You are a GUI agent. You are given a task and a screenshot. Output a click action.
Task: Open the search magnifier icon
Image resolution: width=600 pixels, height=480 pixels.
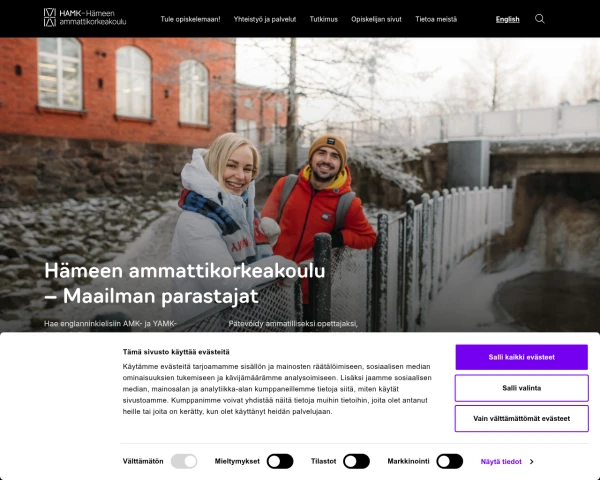(x=540, y=19)
